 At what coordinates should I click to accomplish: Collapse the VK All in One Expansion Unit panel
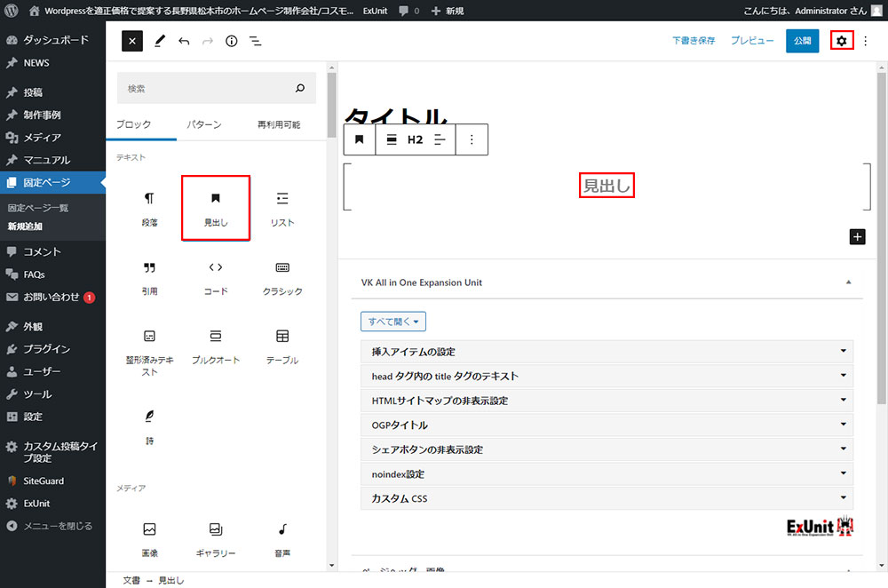point(848,282)
